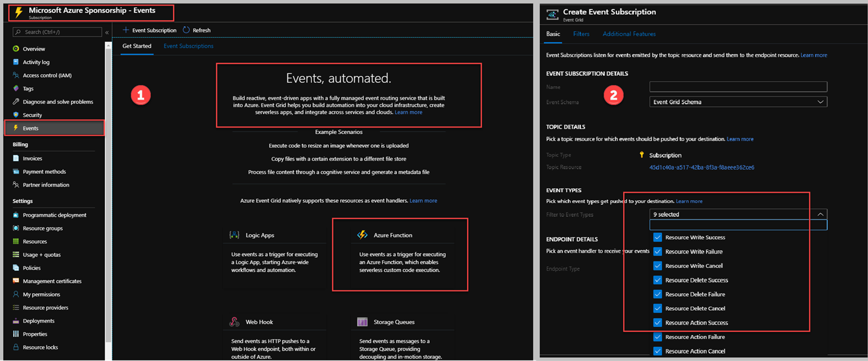The width and height of the screenshot is (868, 361).
Task: Uncheck Resource Action Success event type
Action: [x=657, y=323]
